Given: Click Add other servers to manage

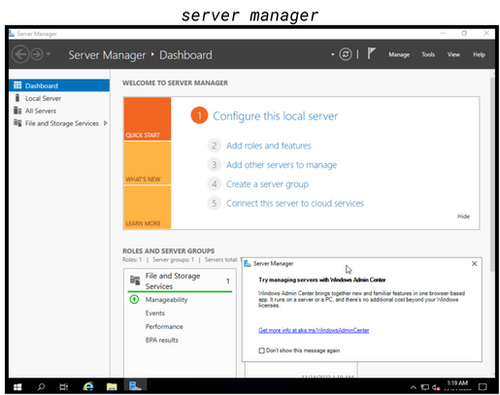Looking at the screenshot, I should coord(281,165).
